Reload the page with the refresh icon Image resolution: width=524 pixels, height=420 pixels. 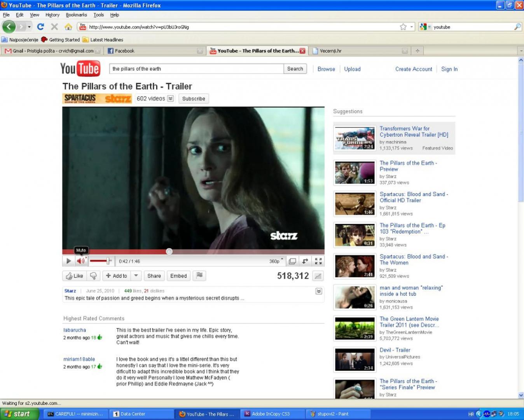(40, 27)
